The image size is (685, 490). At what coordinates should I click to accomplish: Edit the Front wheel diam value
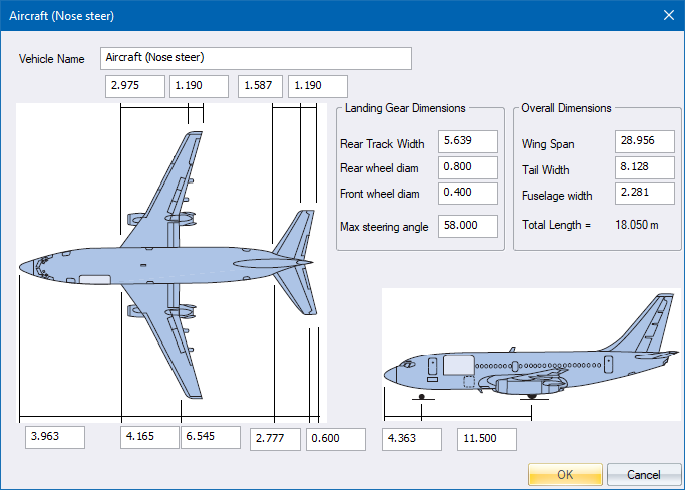(467, 194)
